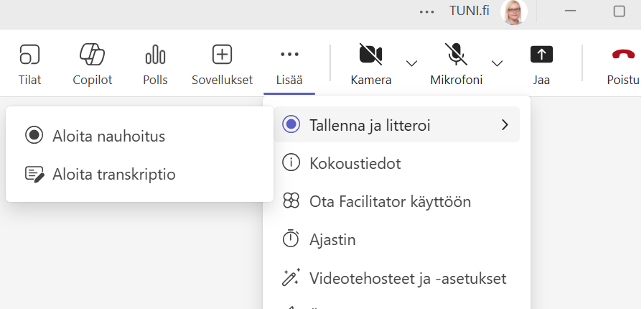
Task: Click the stopwatch icon beside Ajastin
Action: coord(291,239)
